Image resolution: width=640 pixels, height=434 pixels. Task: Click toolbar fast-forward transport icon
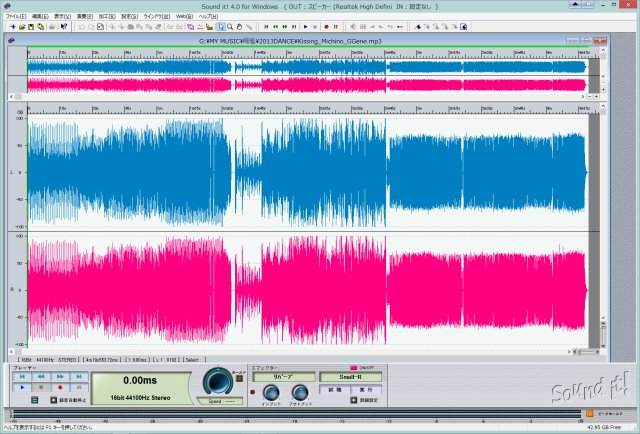point(285,27)
